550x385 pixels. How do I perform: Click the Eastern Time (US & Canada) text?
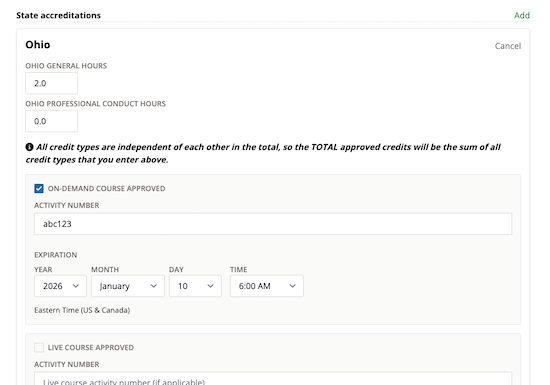click(82, 310)
